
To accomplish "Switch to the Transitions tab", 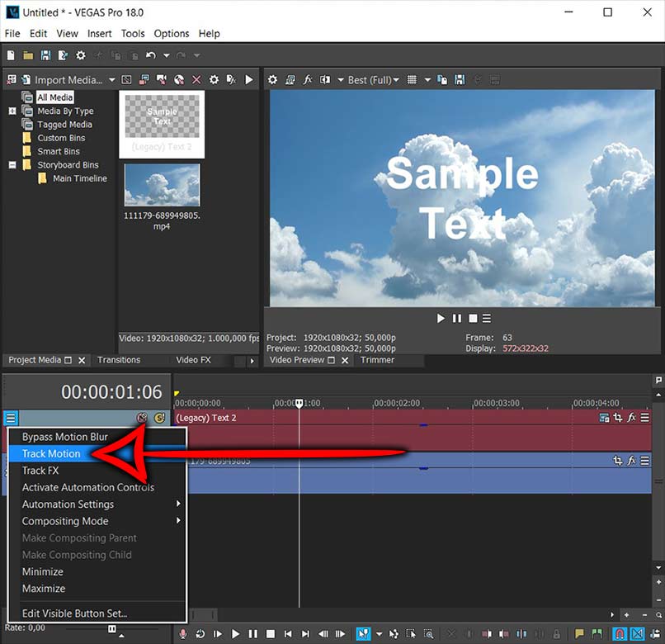I will tap(119, 360).
